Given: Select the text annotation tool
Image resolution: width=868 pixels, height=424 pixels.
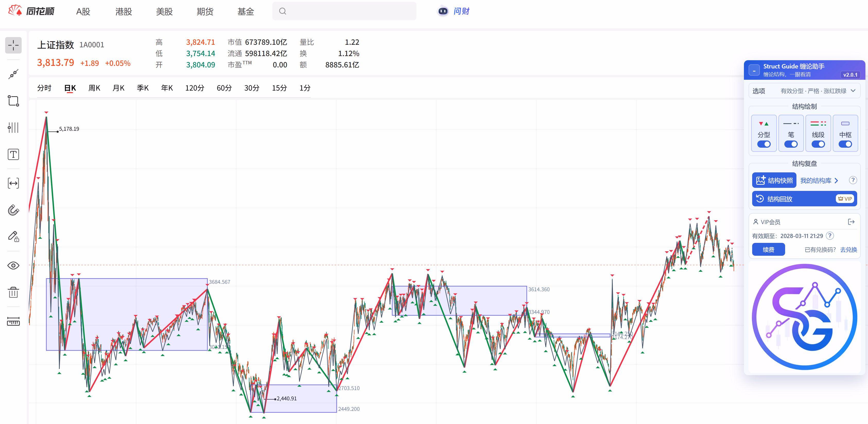Looking at the screenshot, I should click(13, 155).
